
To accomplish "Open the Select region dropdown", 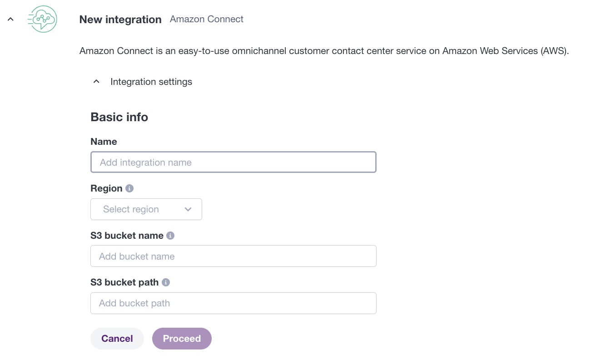I will point(146,209).
